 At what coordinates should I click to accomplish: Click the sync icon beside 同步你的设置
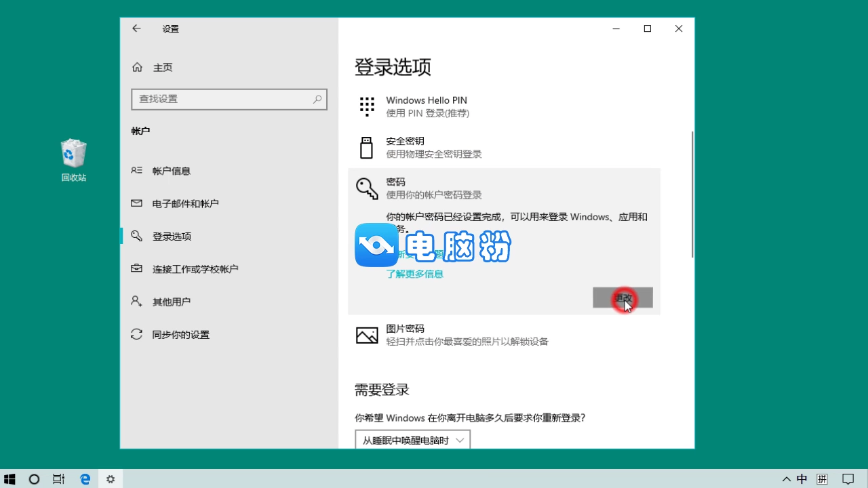pyautogui.click(x=136, y=334)
